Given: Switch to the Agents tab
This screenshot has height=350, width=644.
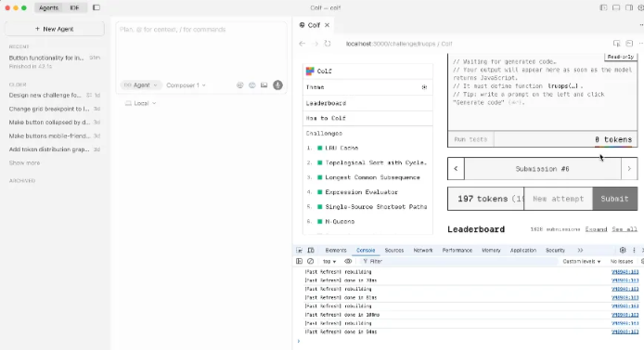Looking at the screenshot, I should [48, 7].
